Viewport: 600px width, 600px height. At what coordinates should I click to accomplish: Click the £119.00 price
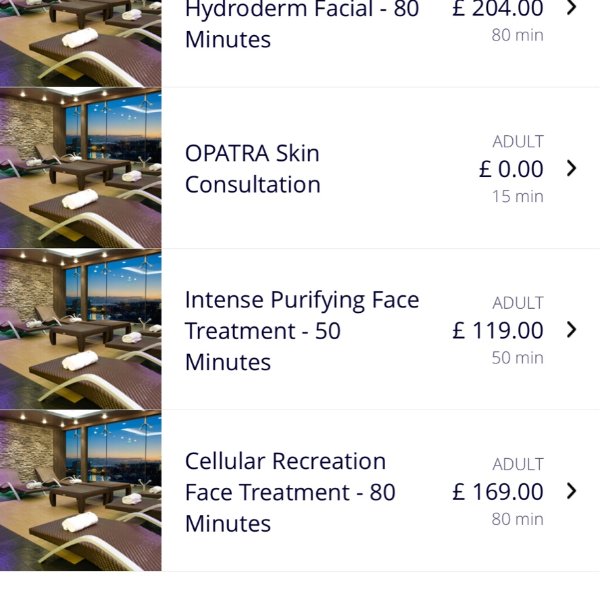497,330
